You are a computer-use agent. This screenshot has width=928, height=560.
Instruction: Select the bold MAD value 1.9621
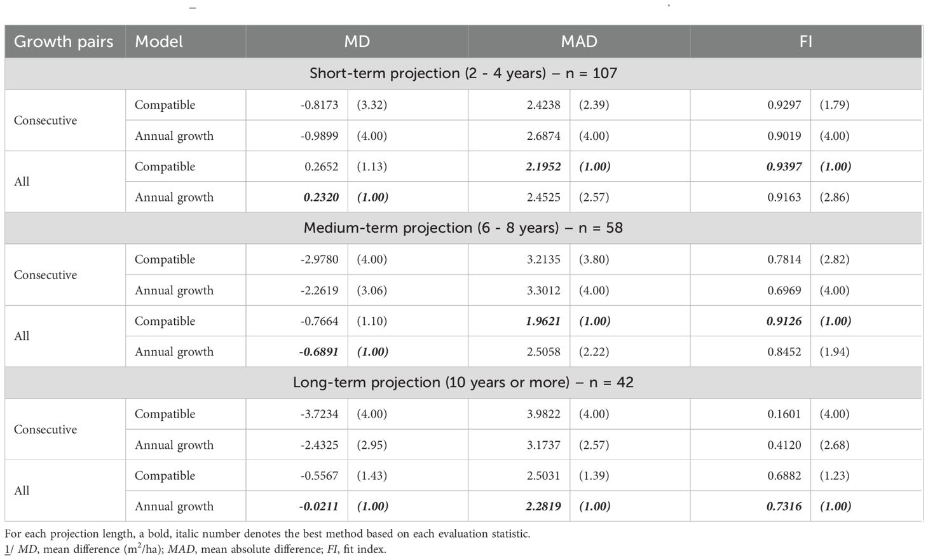click(543, 321)
